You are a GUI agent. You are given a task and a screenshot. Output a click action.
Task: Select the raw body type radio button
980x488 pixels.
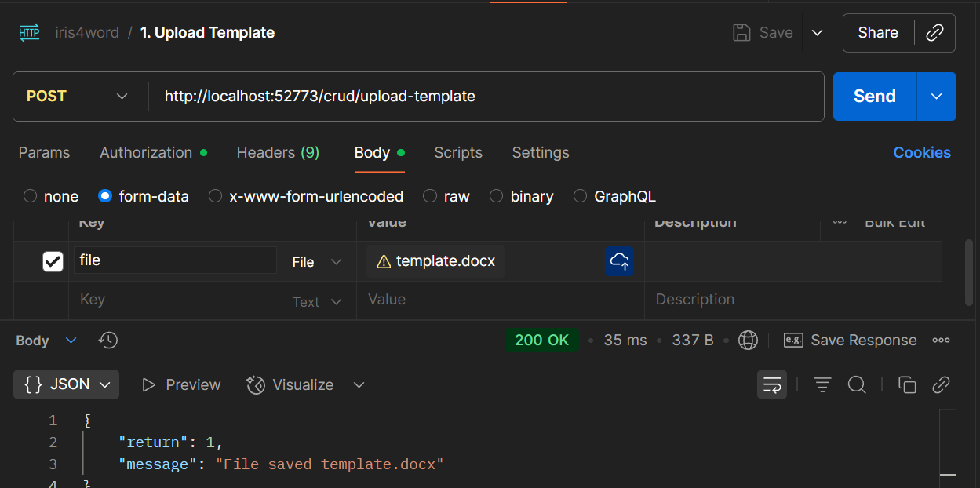[x=429, y=196]
